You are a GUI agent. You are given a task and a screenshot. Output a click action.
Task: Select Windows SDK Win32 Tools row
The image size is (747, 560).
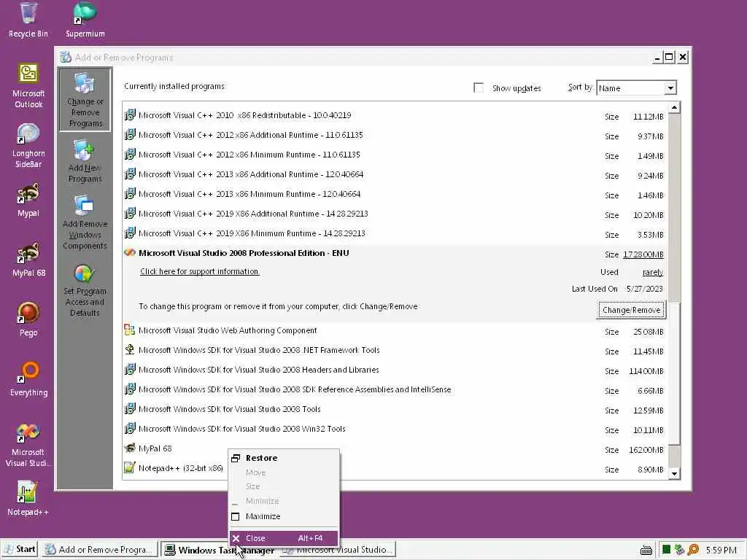tap(395, 429)
